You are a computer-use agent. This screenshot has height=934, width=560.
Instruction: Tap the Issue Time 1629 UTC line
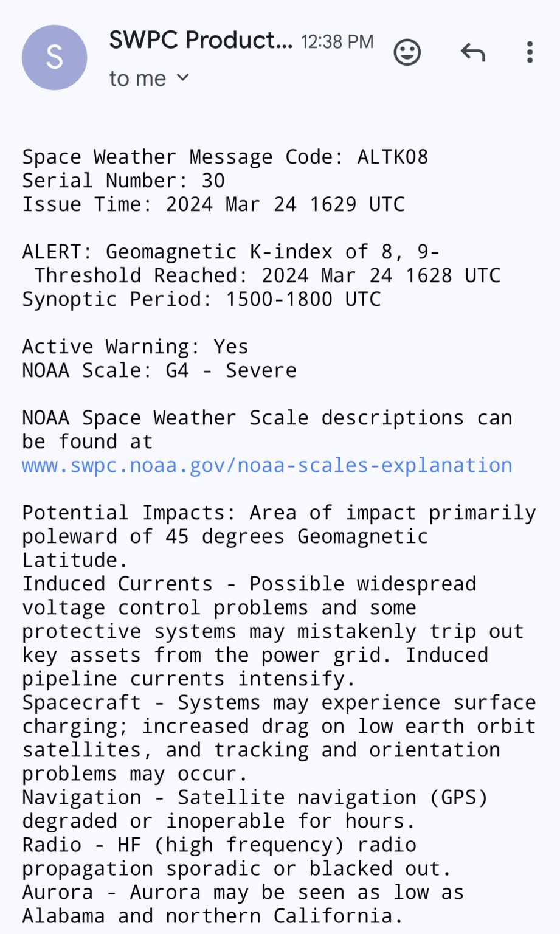(213, 204)
